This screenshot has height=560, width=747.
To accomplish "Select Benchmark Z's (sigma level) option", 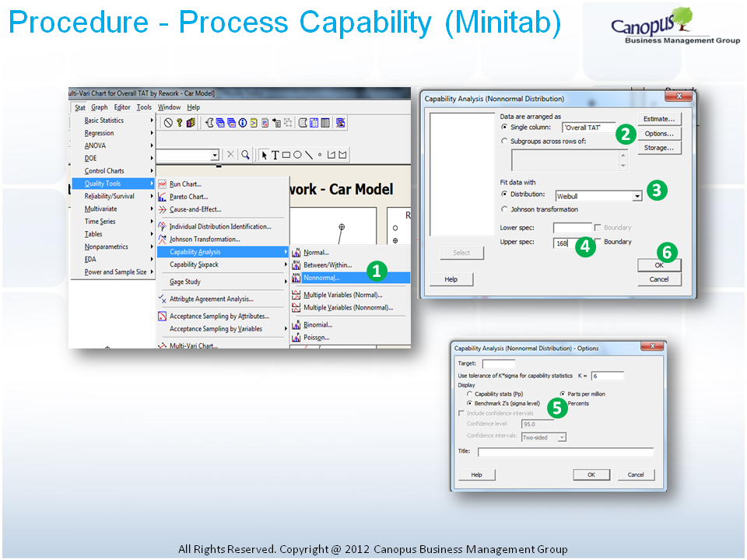I will click(469, 404).
